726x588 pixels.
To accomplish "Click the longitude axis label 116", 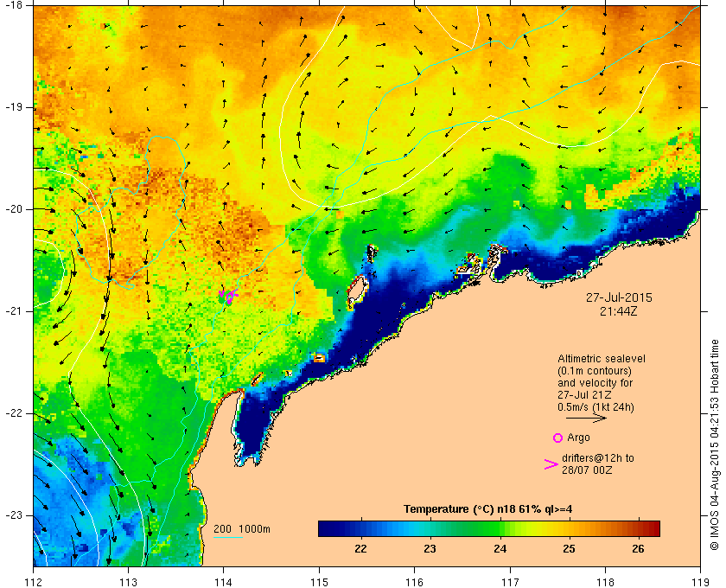I will [x=414, y=581].
